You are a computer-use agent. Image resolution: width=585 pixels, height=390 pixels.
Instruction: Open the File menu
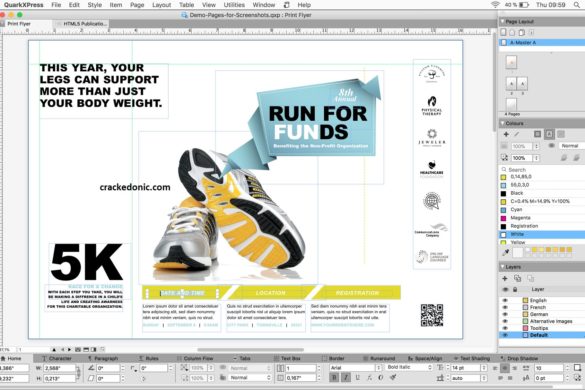pyautogui.click(x=56, y=5)
